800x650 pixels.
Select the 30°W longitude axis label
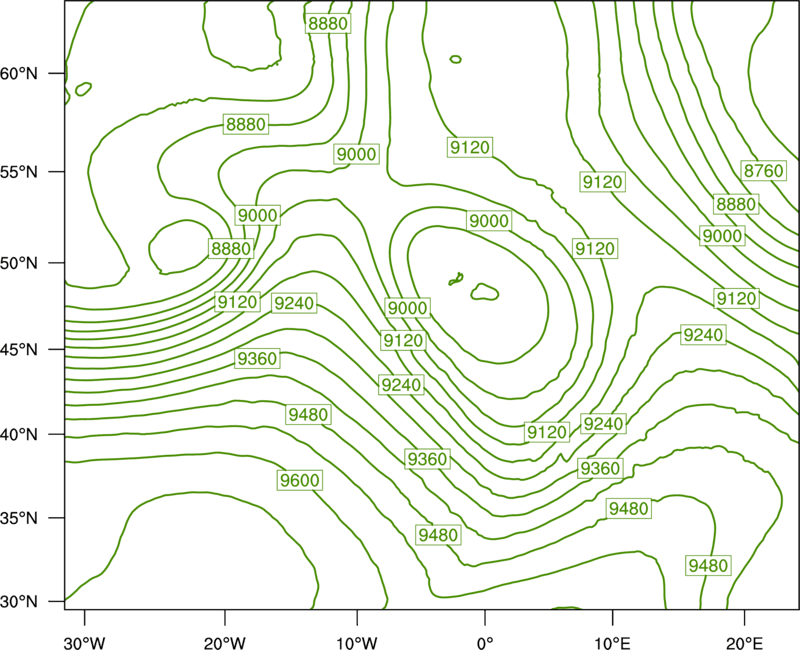click(x=84, y=643)
